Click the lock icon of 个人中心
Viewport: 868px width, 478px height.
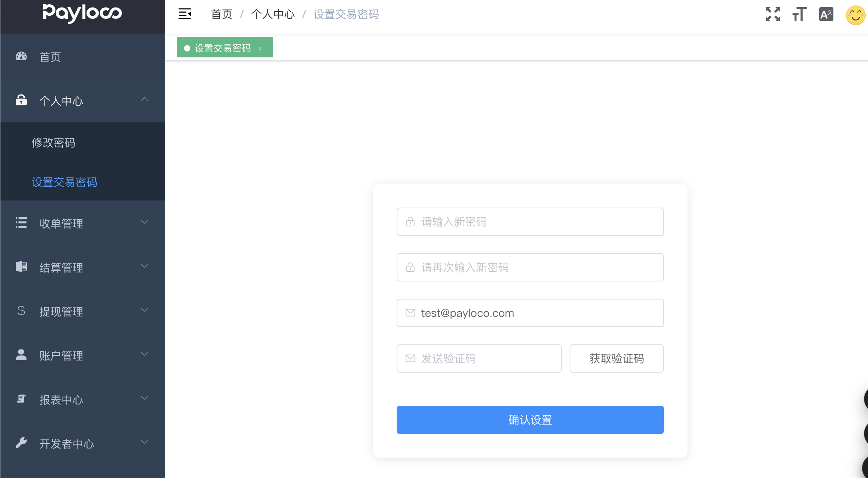(21, 100)
